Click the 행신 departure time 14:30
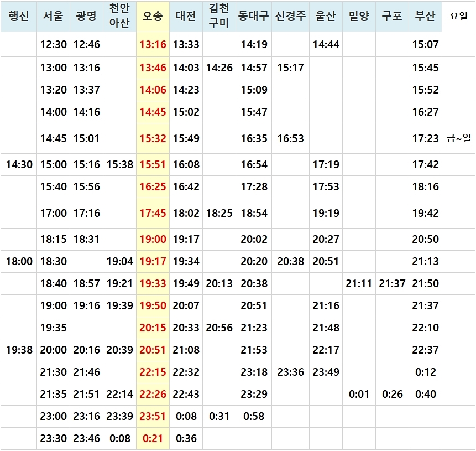Viewport: 476px width, 451px height. (19, 164)
